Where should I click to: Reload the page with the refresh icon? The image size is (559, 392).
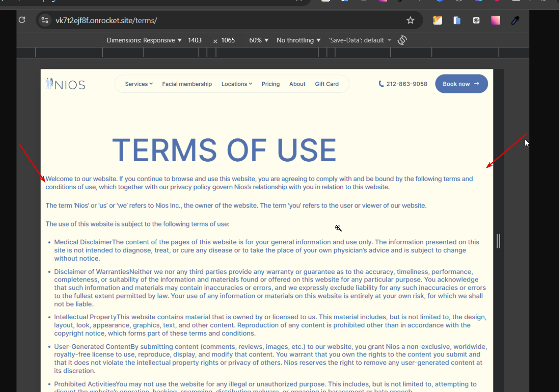click(22, 20)
